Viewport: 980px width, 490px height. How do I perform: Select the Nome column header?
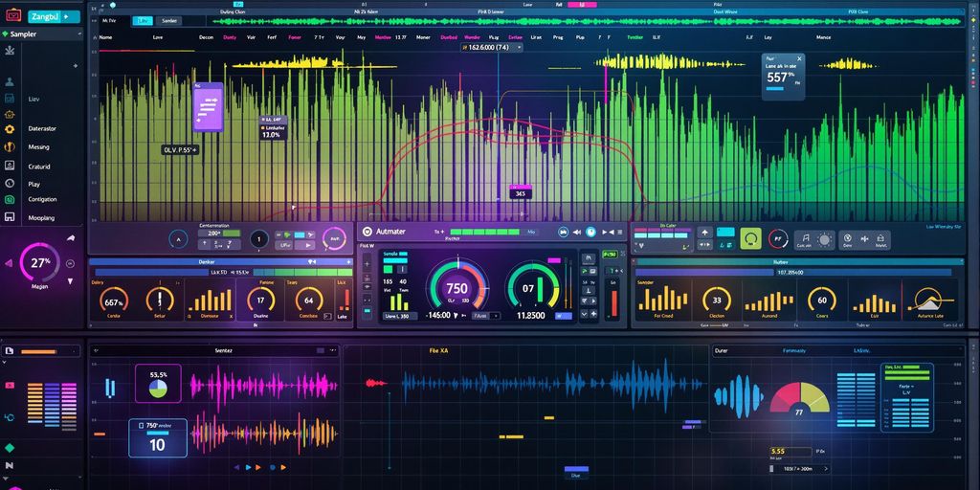105,37
